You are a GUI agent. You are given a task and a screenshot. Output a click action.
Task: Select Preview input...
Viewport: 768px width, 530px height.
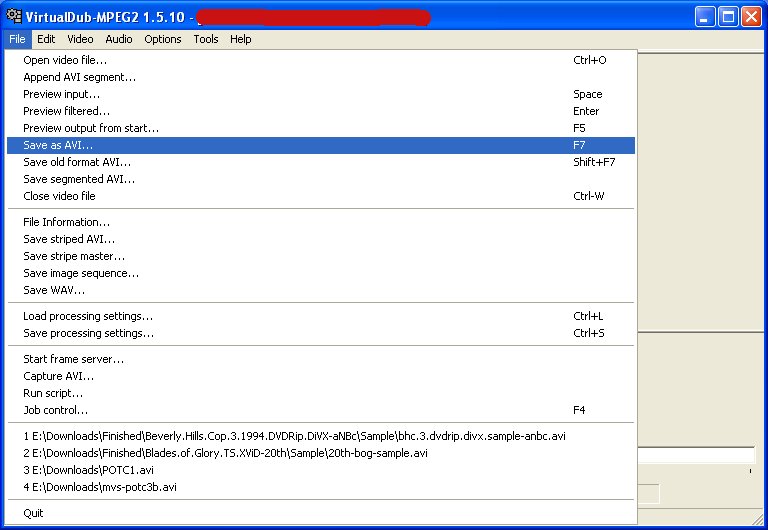coord(321,94)
